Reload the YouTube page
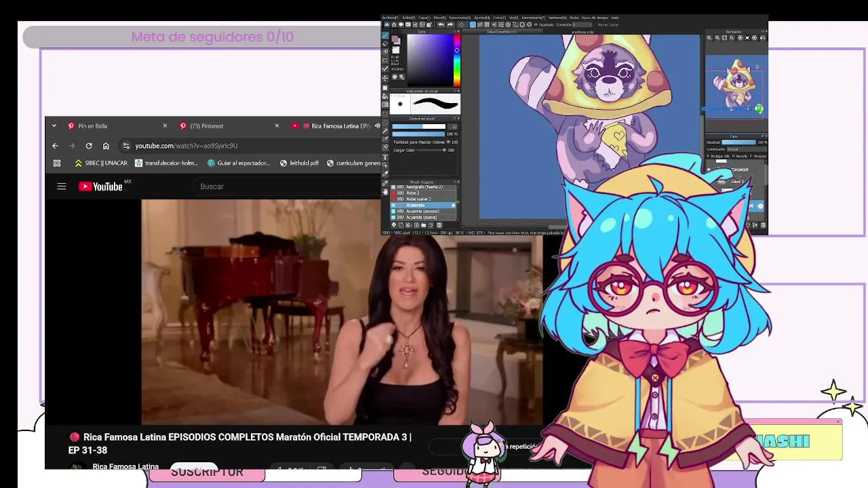 tap(89, 146)
